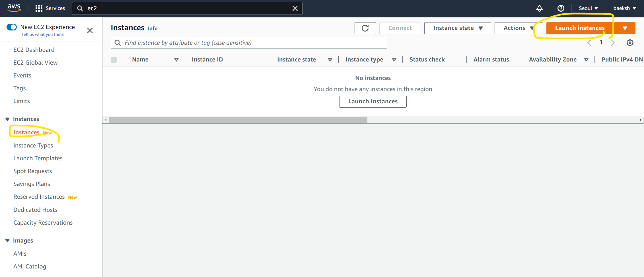Click the Status check column header

(x=427, y=59)
